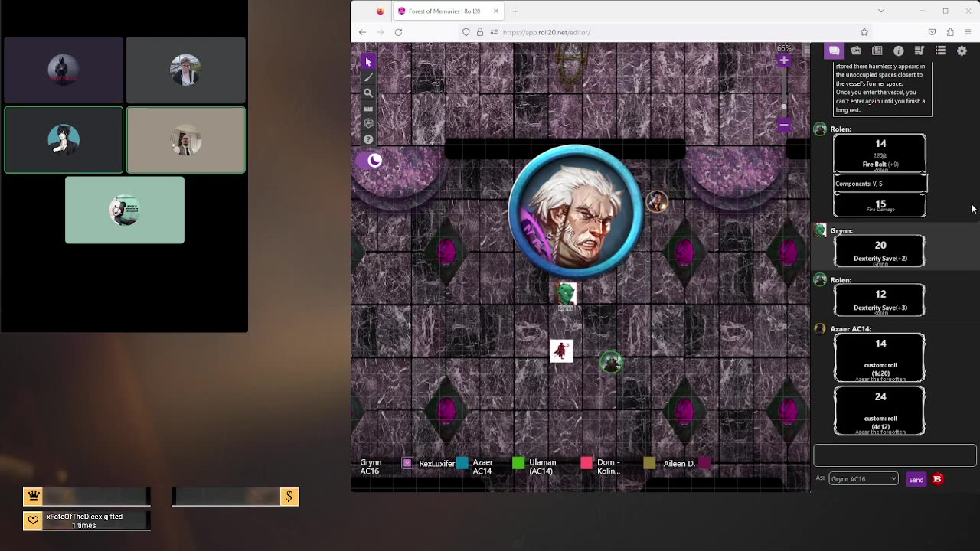Click the Ulaman (AC14) player name
980x551 pixels.
pyautogui.click(x=542, y=467)
